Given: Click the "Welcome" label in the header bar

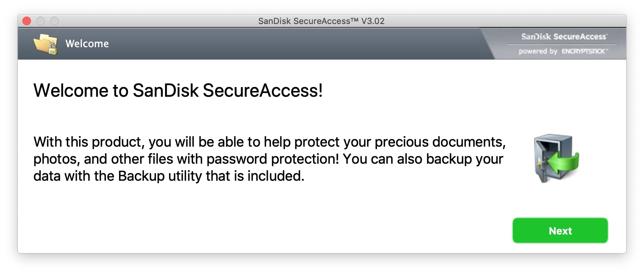Looking at the screenshot, I should [87, 44].
